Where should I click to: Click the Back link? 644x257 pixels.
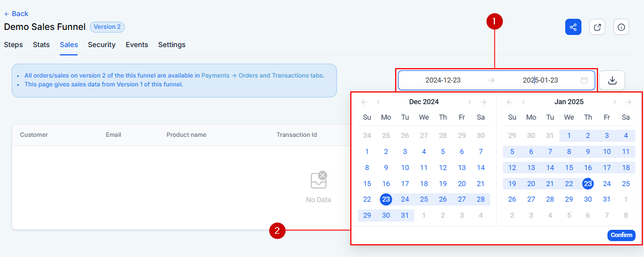(x=16, y=14)
